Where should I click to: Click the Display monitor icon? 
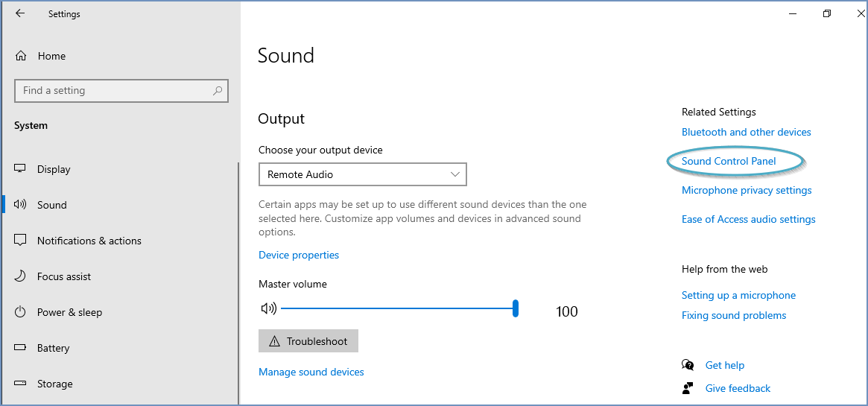click(21, 169)
